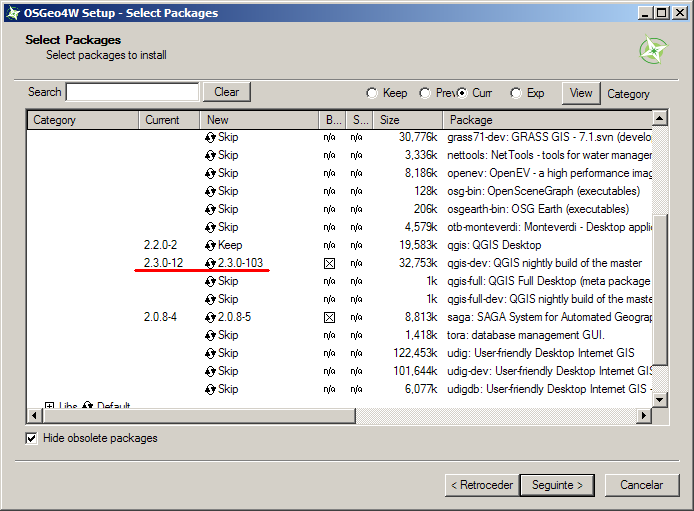This screenshot has width=694, height=511.
Task: Toggle binary checkbox for qgis-dev
Action: 329,264
